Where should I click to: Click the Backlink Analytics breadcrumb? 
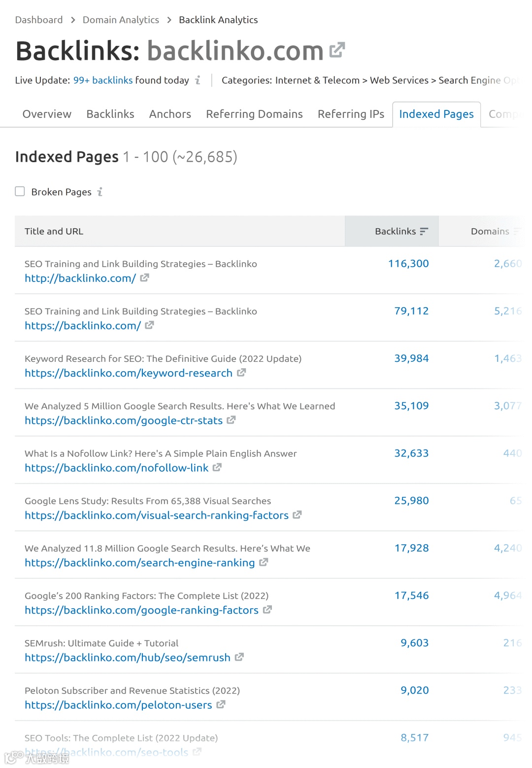pyautogui.click(x=218, y=20)
